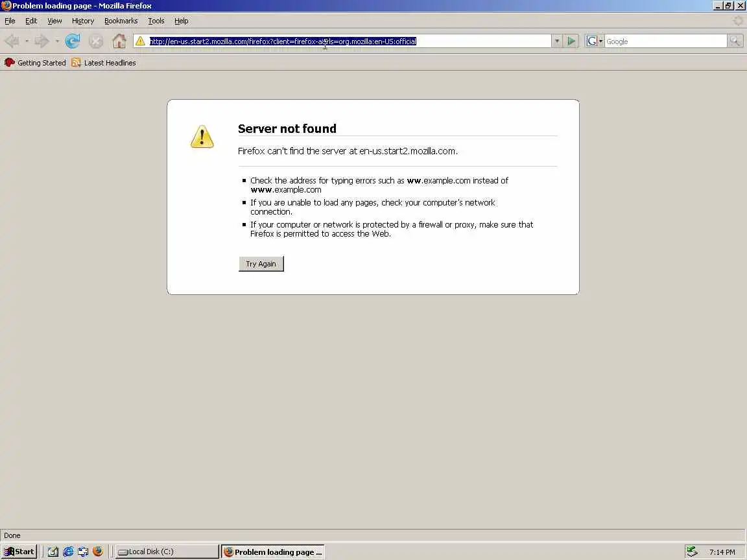Open the Bookmarks menu
Image resolution: width=747 pixels, height=560 pixels.
[x=121, y=21]
